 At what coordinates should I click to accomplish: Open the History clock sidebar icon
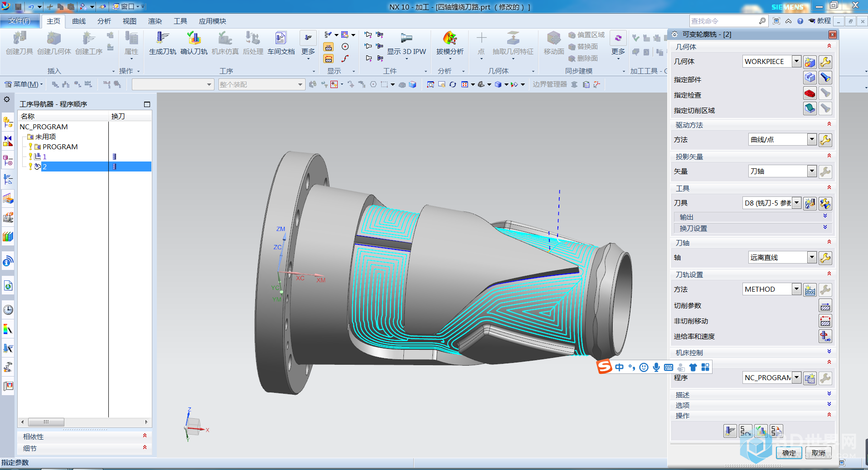pyautogui.click(x=8, y=310)
